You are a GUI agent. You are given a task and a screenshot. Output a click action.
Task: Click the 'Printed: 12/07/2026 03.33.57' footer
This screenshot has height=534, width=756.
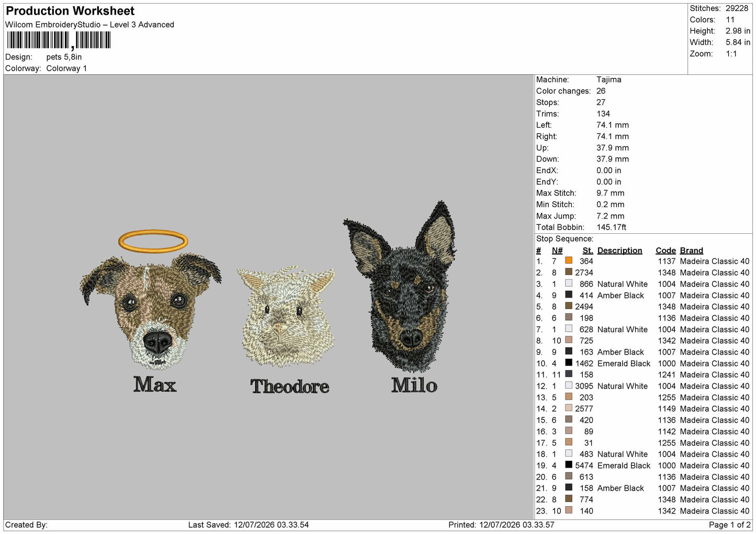[x=501, y=525]
